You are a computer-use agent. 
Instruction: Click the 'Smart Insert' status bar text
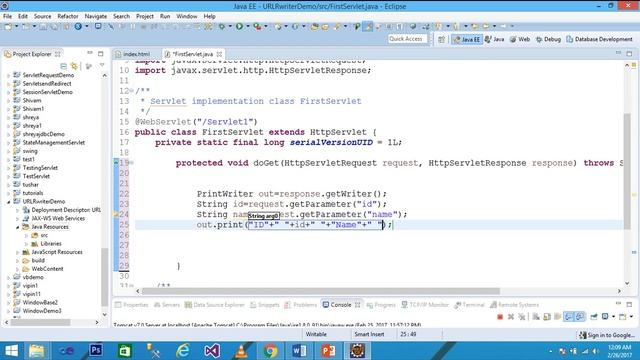point(369,334)
